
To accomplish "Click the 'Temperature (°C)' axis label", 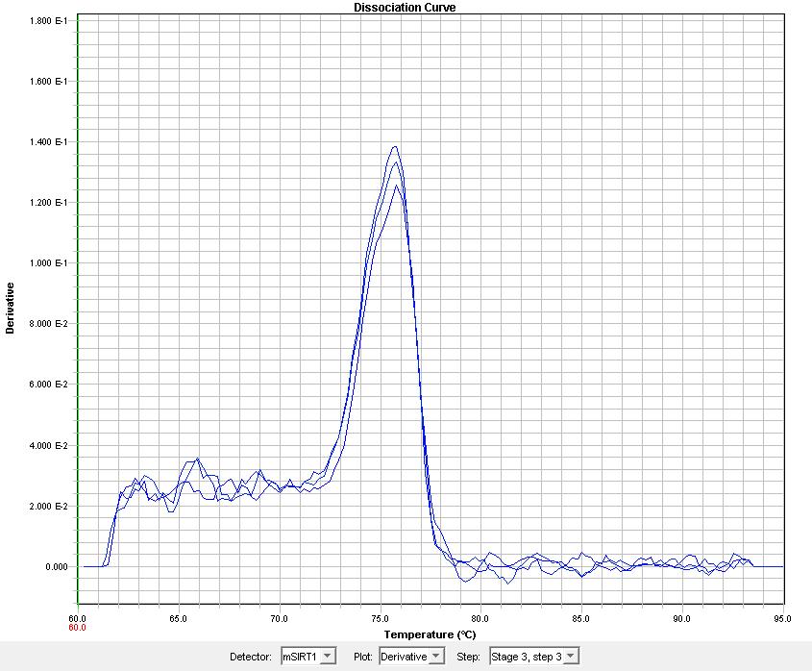I will [430, 634].
